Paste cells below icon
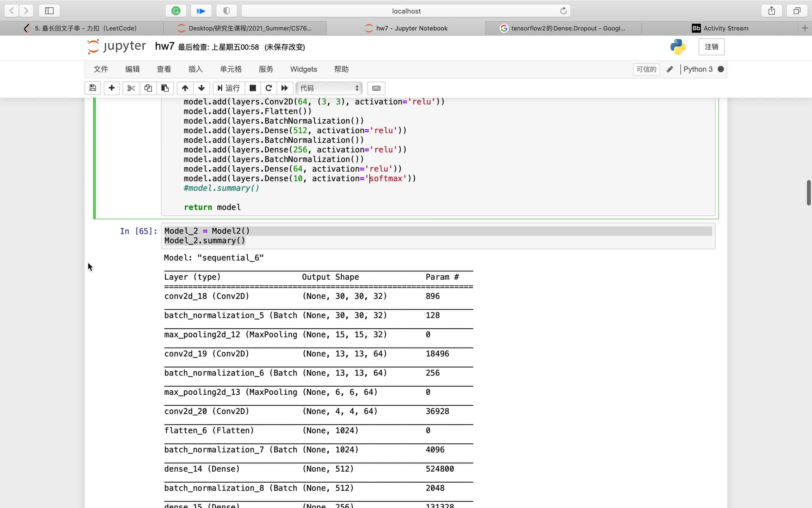The image size is (812, 508). tap(165, 88)
